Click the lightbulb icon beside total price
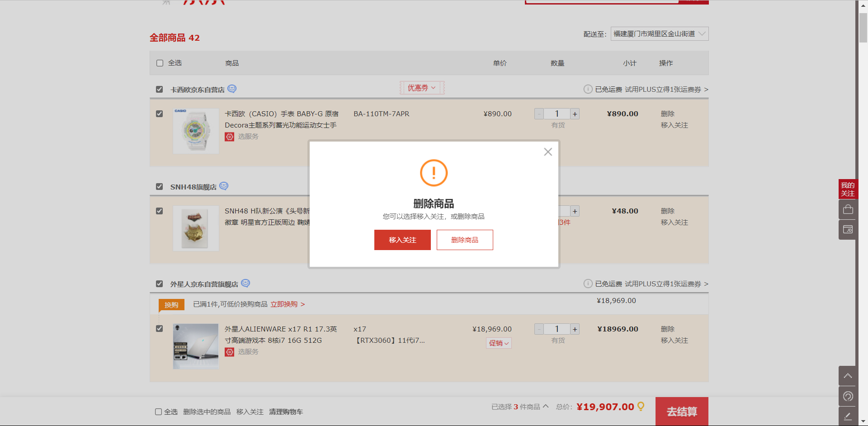This screenshot has width=868, height=426. pyautogui.click(x=641, y=407)
